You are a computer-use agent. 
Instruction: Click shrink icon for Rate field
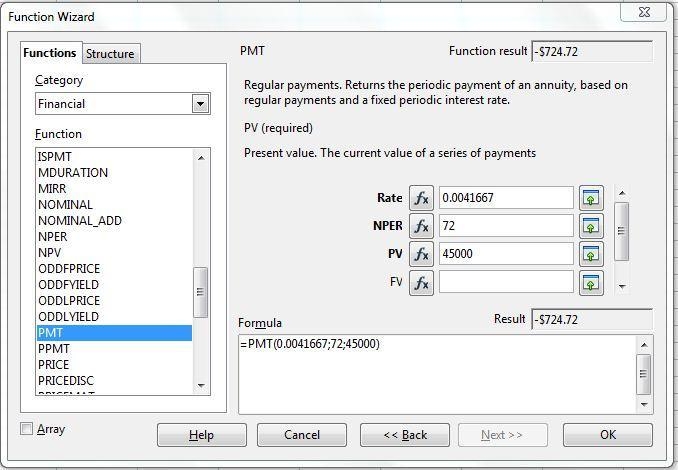coord(591,198)
